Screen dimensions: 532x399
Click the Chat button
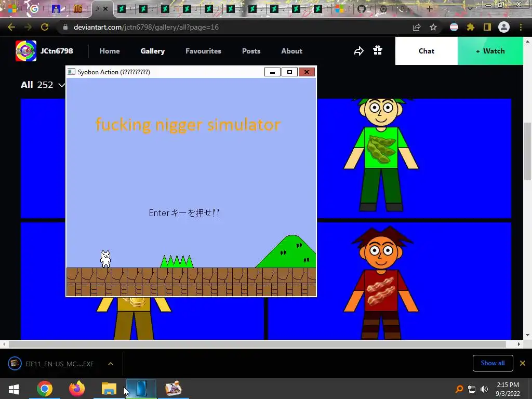(427, 51)
